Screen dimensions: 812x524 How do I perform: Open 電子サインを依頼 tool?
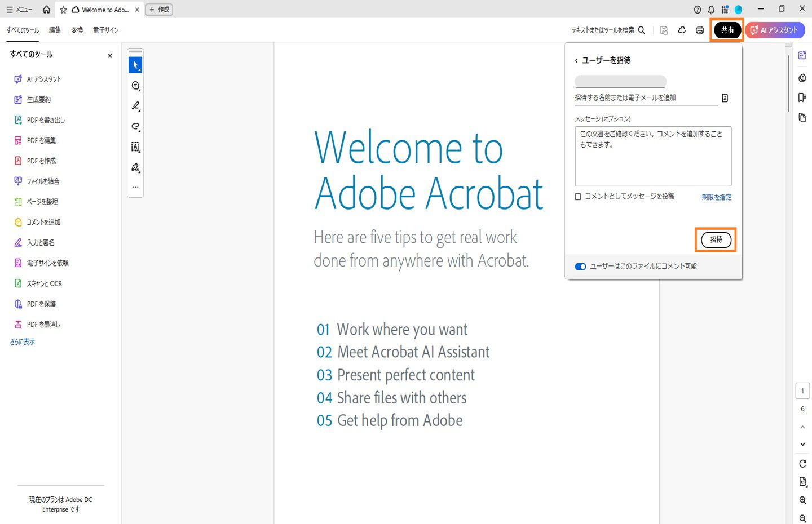41,263
